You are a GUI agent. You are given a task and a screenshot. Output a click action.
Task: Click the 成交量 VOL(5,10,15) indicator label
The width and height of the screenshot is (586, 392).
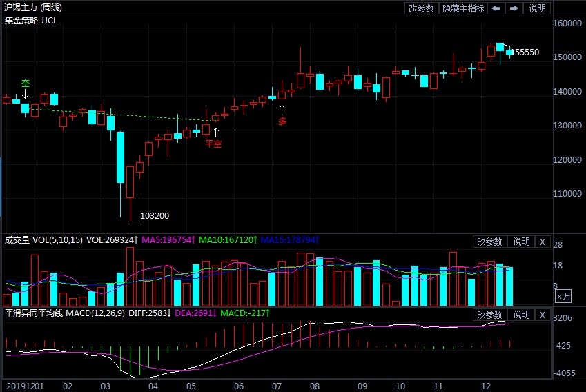[43, 240]
